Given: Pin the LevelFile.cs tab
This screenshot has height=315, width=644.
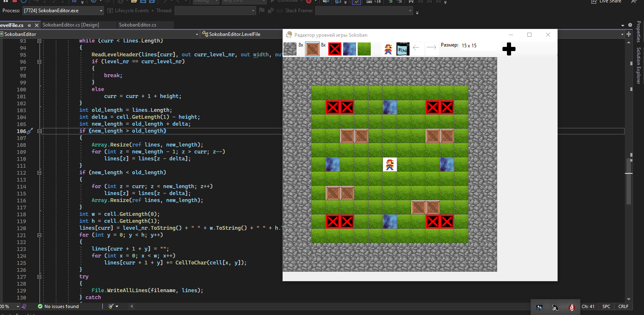Looking at the screenshot, I should point(29,25).
